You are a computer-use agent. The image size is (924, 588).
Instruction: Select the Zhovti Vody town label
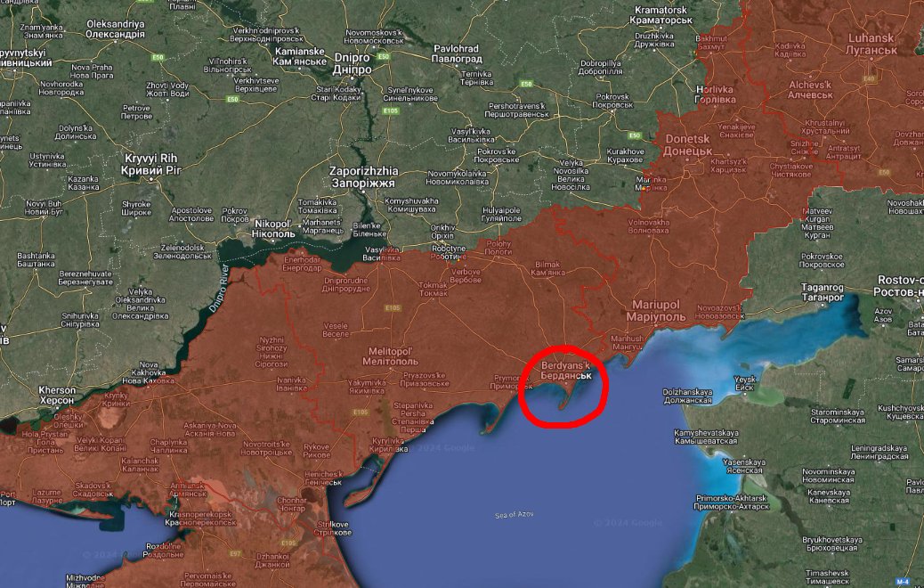[x=167, y=90]
